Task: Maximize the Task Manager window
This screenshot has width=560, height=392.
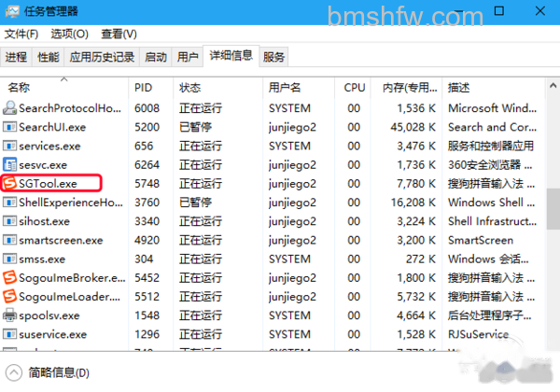Action: 499,11
